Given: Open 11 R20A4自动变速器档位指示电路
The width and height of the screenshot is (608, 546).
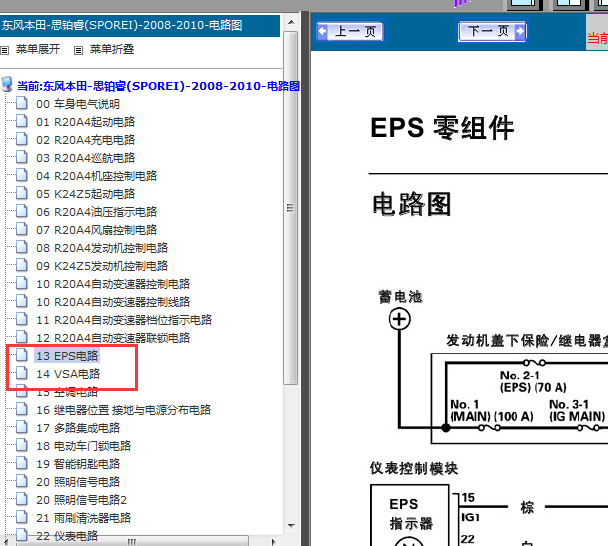Looking at the screenshot, I should (x=124, y=320).
